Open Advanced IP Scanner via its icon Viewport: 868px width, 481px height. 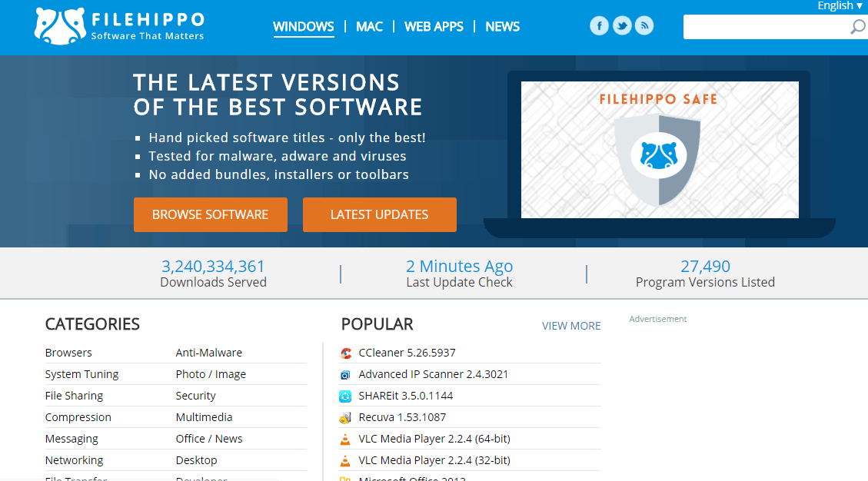point(347,375)
